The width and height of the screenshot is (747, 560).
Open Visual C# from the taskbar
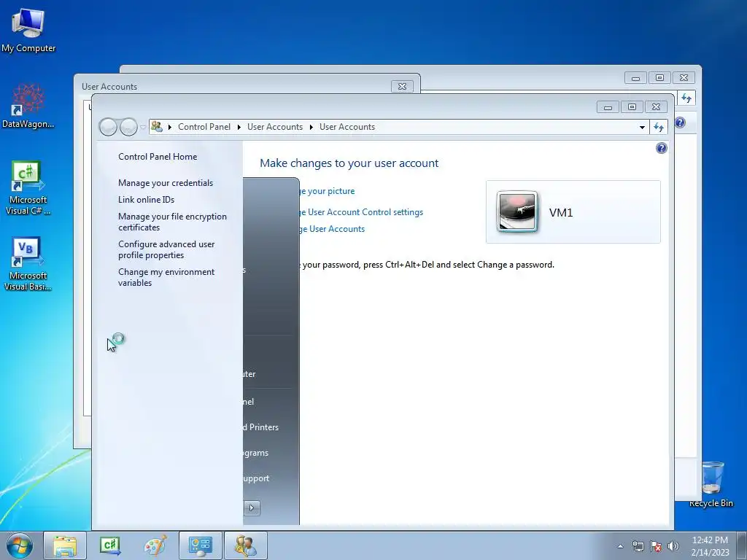click(x=110, y=545)
